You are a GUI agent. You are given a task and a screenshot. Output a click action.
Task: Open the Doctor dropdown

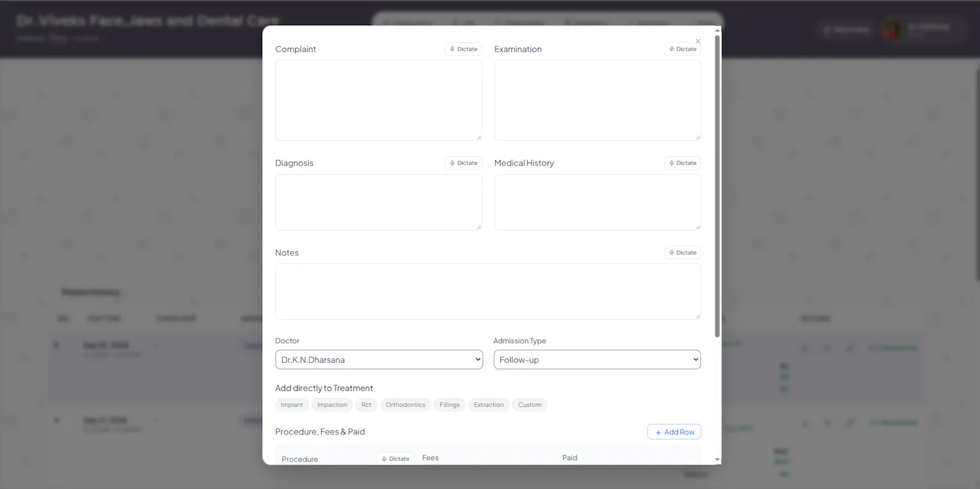[x=379, y=360]
